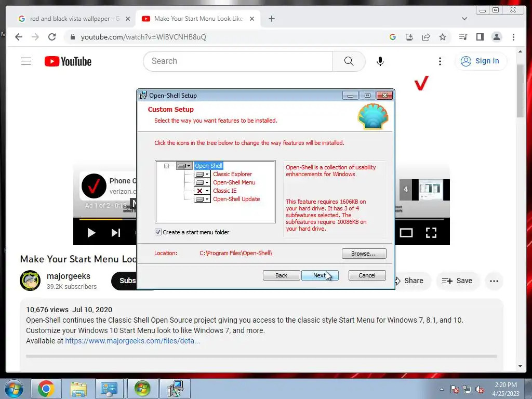
Task: Open Chrome media control icon
Action: click(x=463, y=37)
